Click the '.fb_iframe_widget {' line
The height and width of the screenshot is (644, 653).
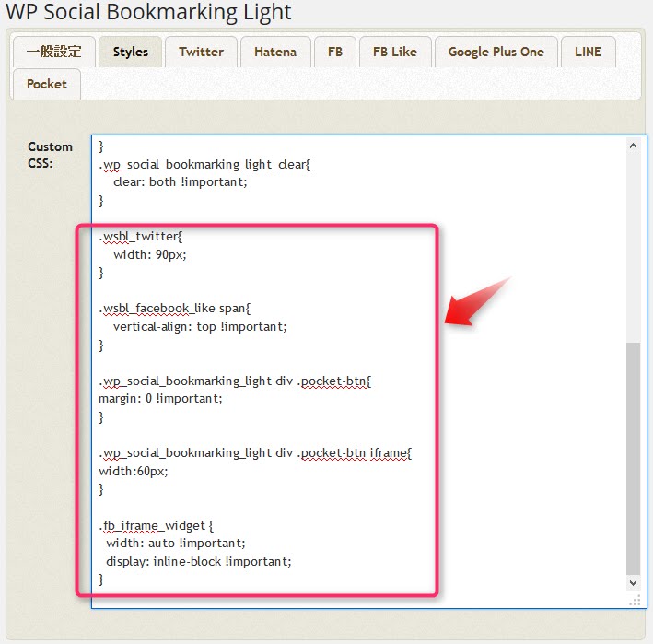coord(157,526)
